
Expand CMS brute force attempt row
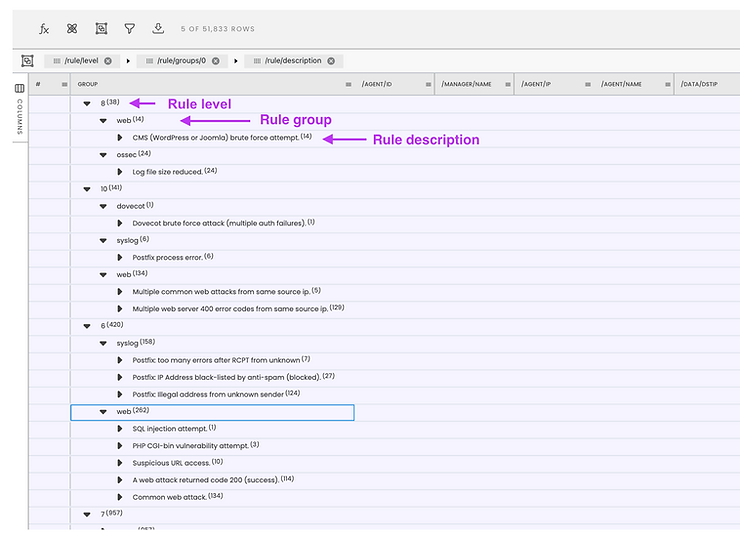click(120, 138)
